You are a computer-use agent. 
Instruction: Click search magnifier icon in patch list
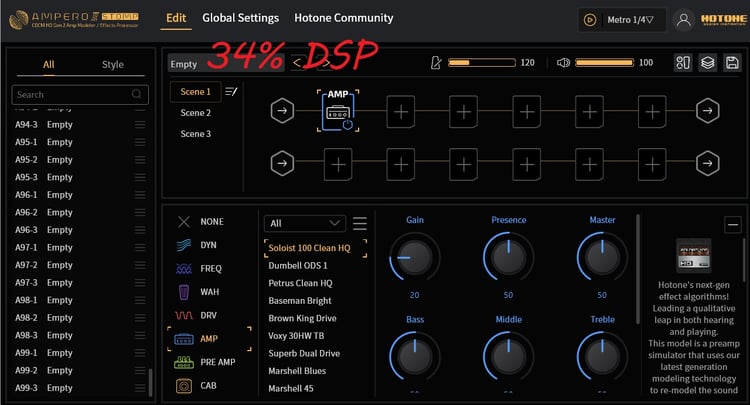[136, 94]
